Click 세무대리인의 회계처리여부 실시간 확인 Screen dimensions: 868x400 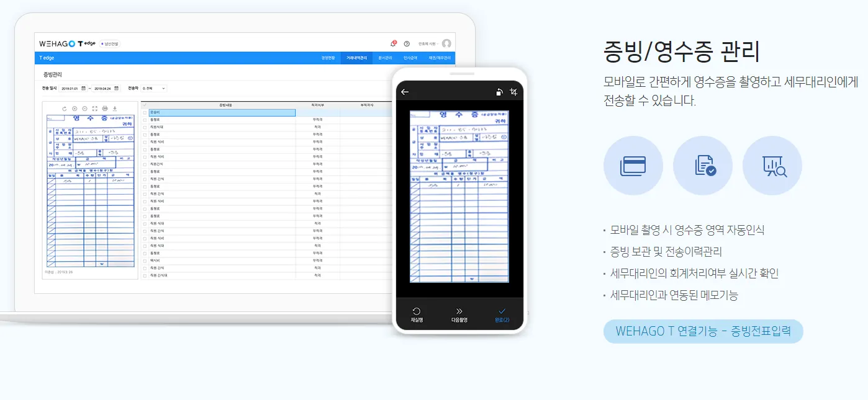coord(694,273)
